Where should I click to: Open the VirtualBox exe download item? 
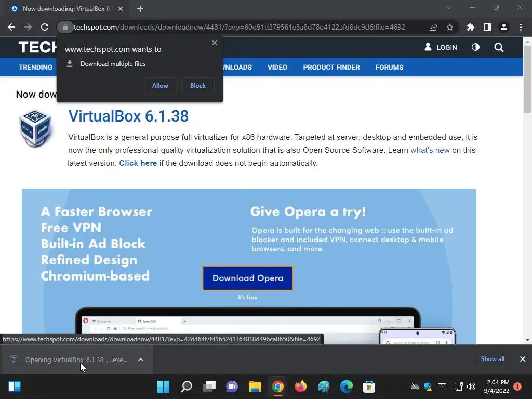71,360
